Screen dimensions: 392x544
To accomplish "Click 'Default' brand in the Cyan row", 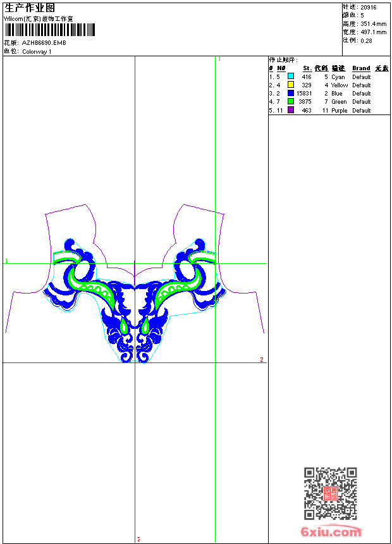I will 362,77.
